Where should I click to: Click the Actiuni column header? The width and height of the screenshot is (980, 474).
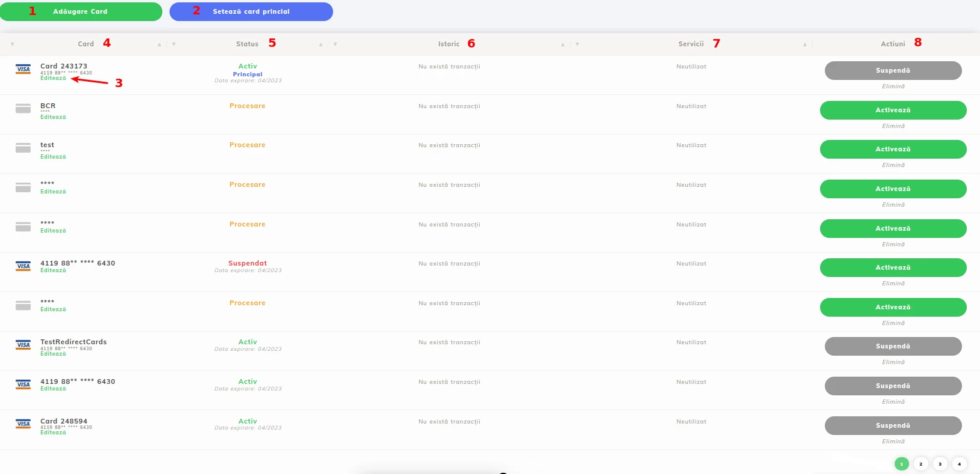tap(893, 44)
